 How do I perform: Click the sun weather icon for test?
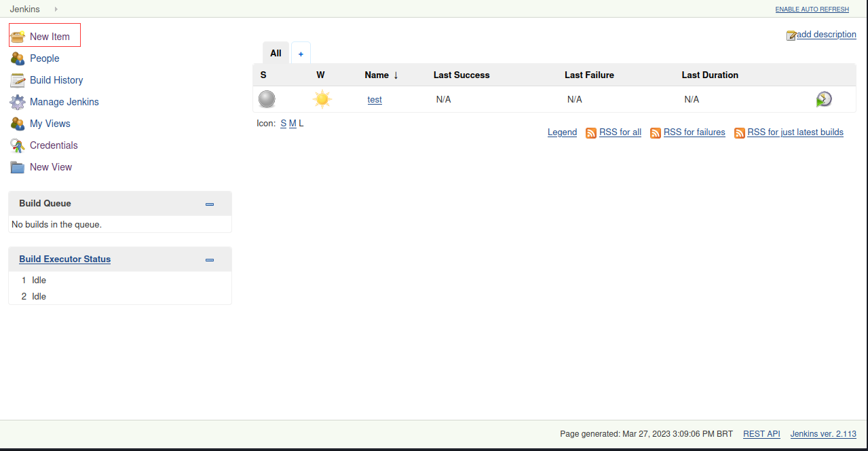click(x=322, y=99)
